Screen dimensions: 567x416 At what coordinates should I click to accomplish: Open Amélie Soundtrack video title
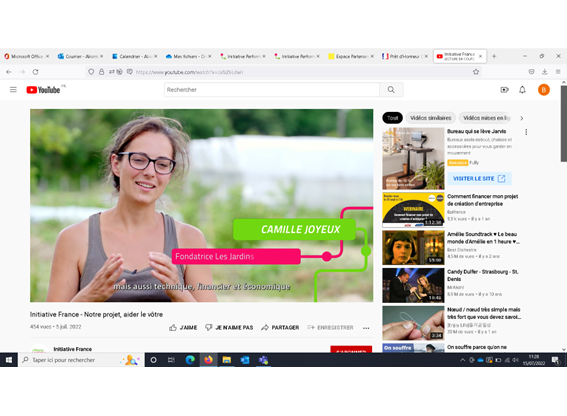[483, 238]
